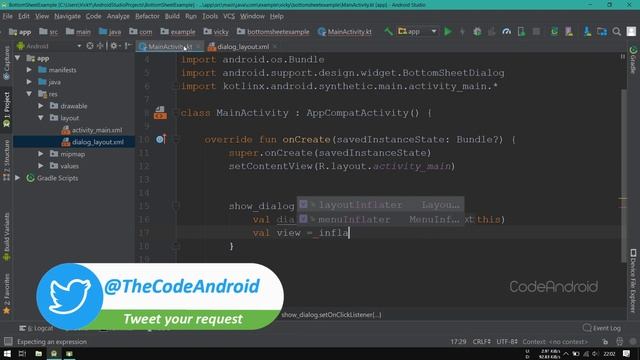
Task: Click the Stop square icon in toolbar
Action: tap(536, 31)
